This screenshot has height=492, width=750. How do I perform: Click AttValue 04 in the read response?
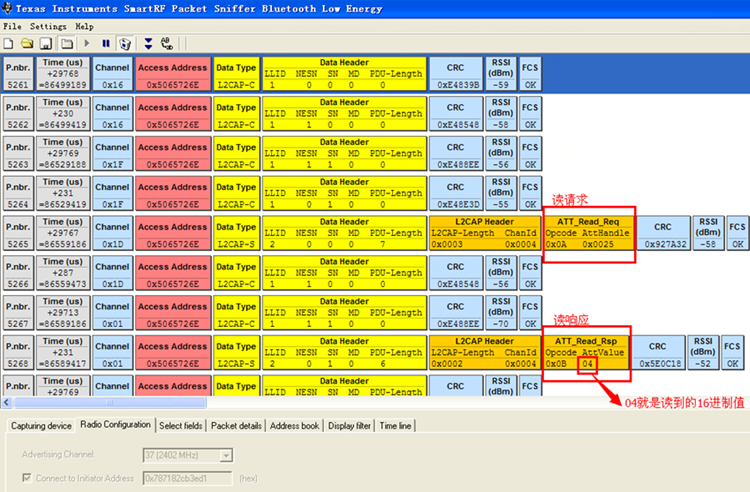587,364
